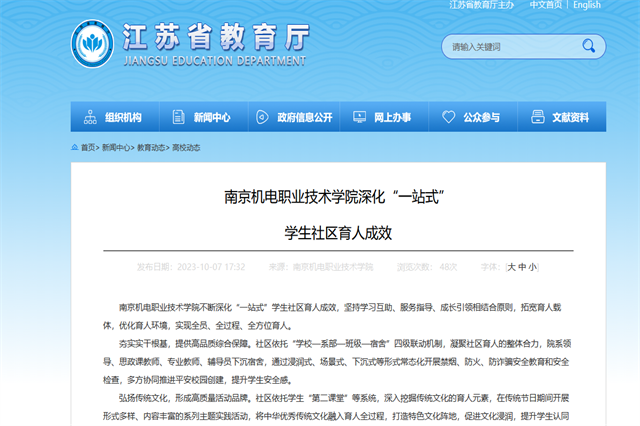Image resolution: width=640 pixels, height=426 pixels.
Task: Go to 新闻中心 in the breadcrumb
Action: [x=116, y=147]
